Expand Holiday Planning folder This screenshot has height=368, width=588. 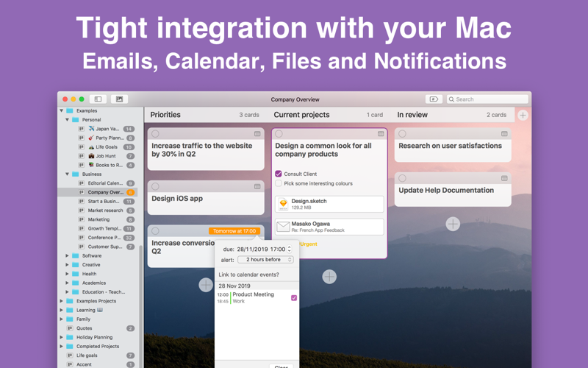pyautogui.click(x=62, y=337)
